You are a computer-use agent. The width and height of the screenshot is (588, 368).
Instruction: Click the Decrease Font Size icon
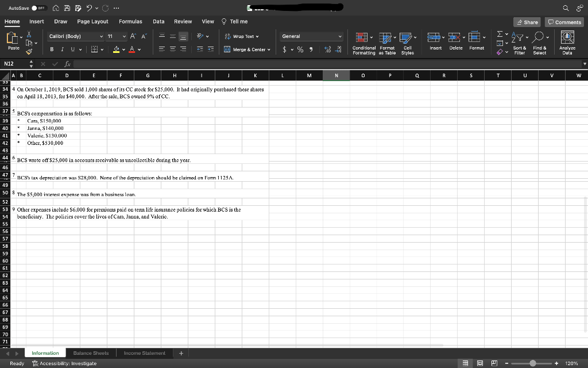coord(144,36)
